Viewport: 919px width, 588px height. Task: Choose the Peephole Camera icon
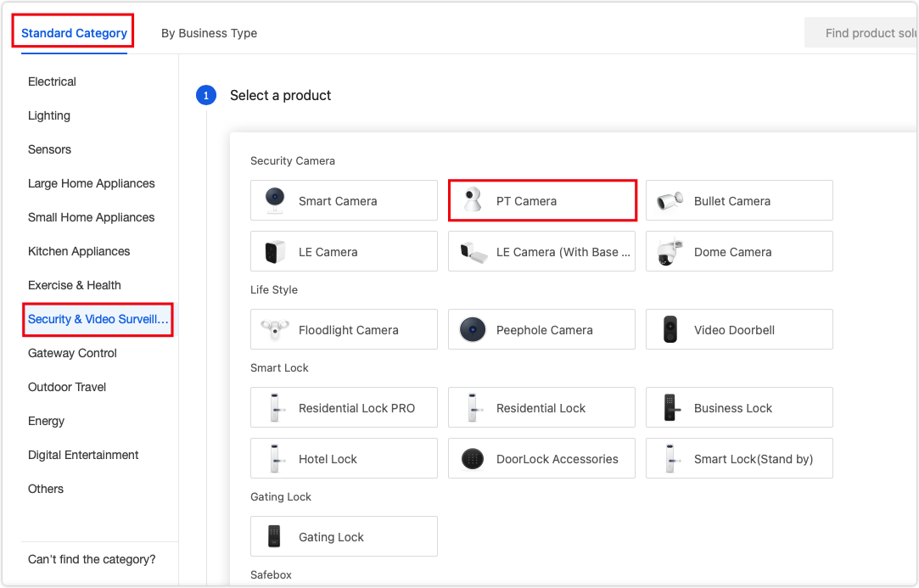(x=471, y=329)
